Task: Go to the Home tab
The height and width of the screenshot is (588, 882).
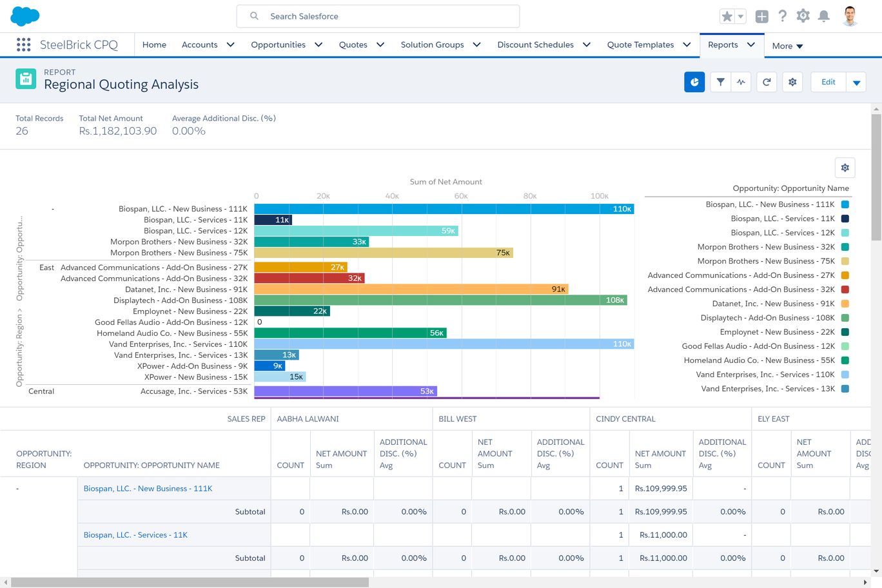Action: tap(154, 44)
